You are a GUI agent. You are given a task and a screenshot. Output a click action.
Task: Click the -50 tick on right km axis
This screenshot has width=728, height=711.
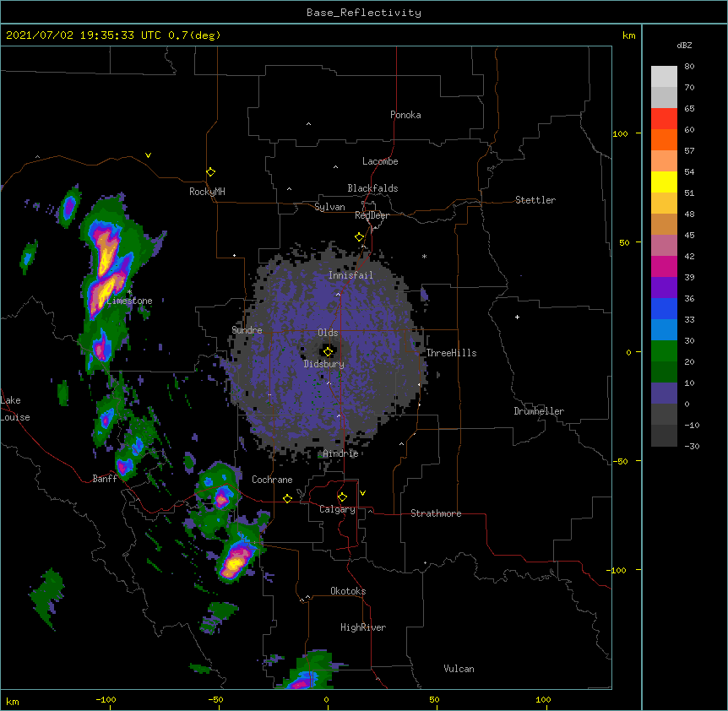click(x=620, y=461)
